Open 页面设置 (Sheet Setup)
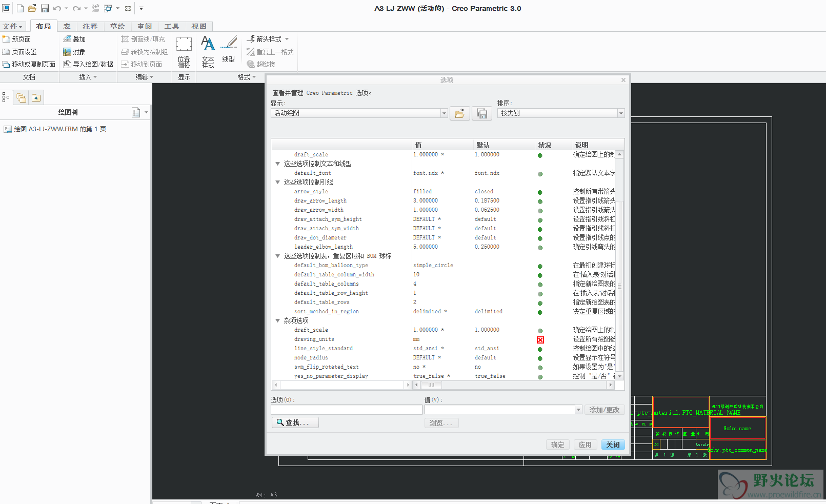Viewport: 826px width, 504px height. pos(19,52)
